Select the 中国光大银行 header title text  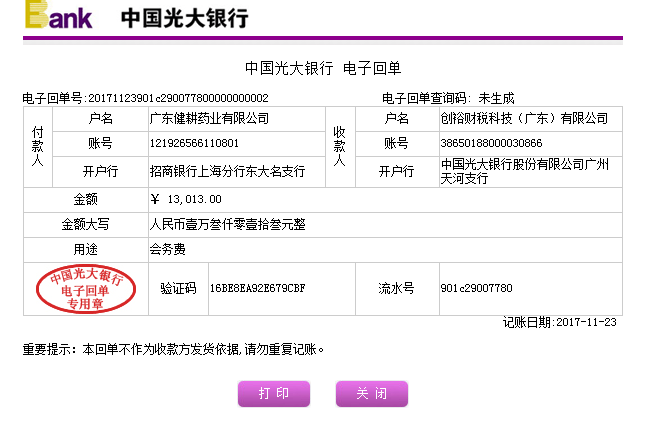184,19
